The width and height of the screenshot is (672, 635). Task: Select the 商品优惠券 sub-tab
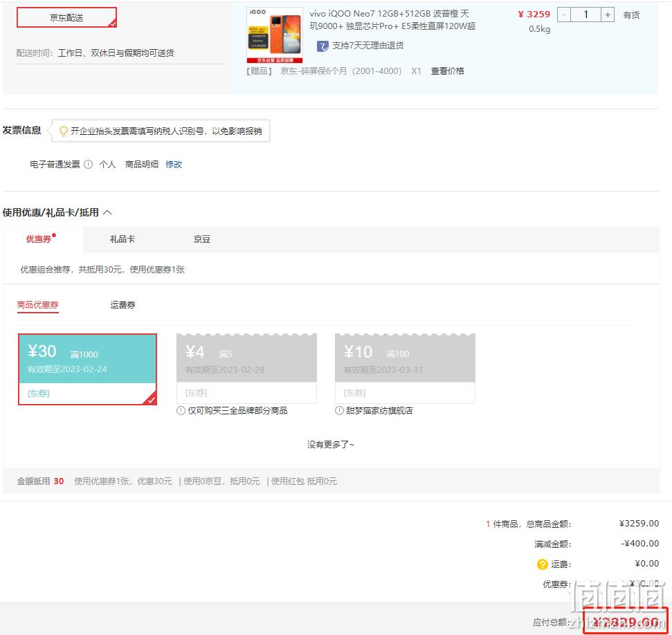point(37,305)
